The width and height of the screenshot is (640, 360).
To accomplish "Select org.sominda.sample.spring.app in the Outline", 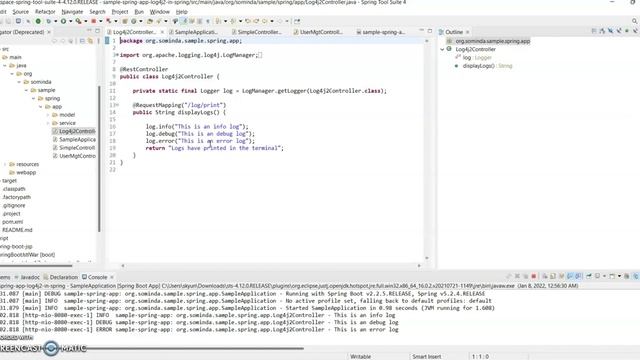I will [493, 41].
